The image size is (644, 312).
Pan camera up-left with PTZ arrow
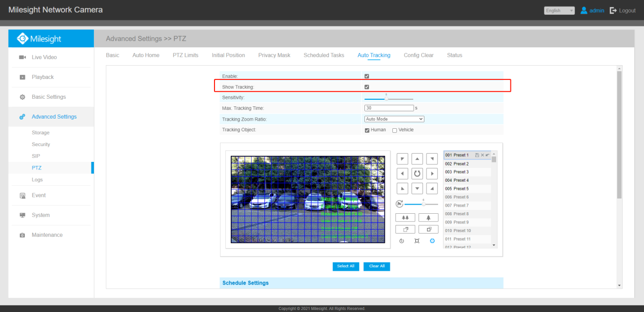(x=402, y=159)
